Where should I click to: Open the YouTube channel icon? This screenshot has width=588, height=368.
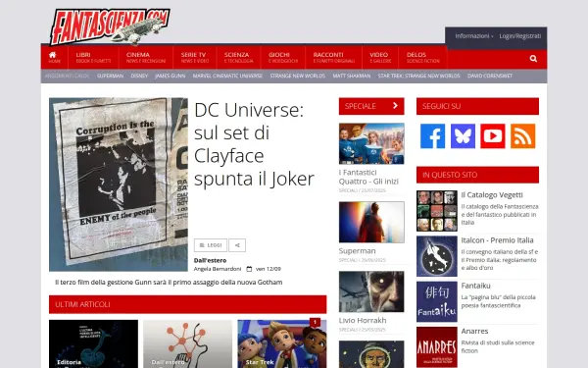(492, 136)
